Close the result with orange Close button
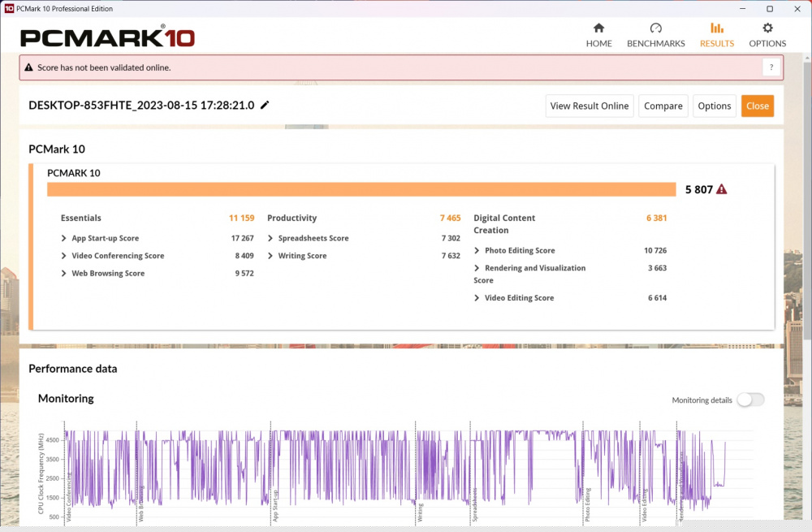 [x=757, y=106]
